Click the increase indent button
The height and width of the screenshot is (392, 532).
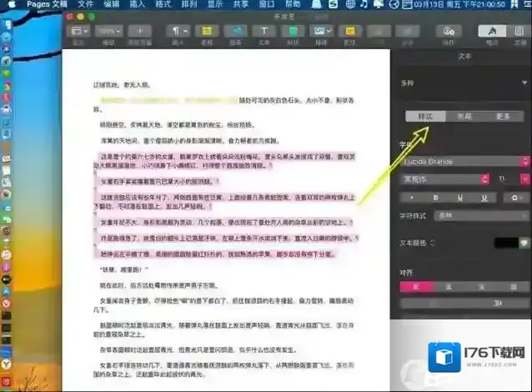[x=497, y=304]
